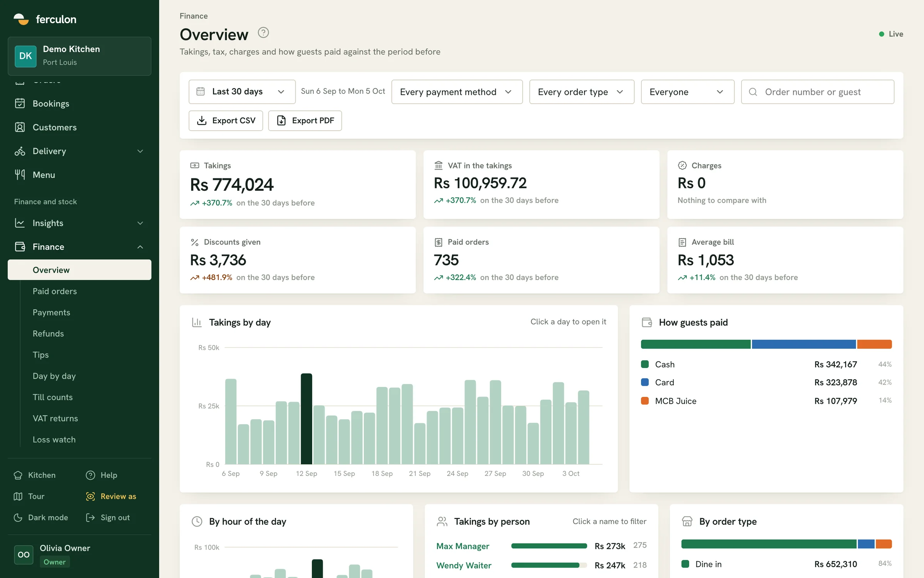Click the Takings by day bar chart icon
Image resolution: width=924 pixels, height=578 pixels.
pyautogui.click(x=197, y=322)
